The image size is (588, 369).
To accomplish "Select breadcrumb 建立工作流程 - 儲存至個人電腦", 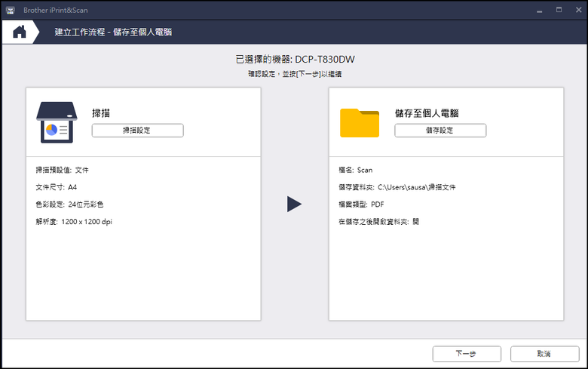I will pyautogui.click(x=113, y=32).
